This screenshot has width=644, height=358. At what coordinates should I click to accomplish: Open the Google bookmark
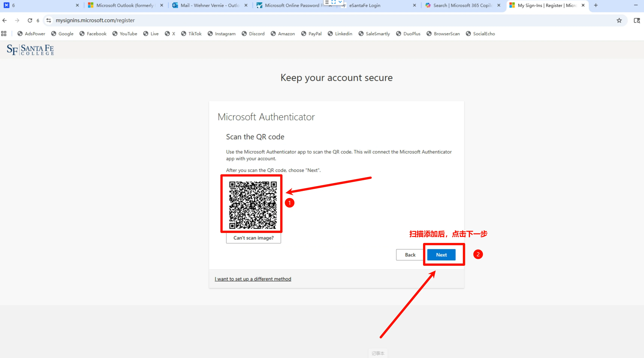click(x=62, y=33)
